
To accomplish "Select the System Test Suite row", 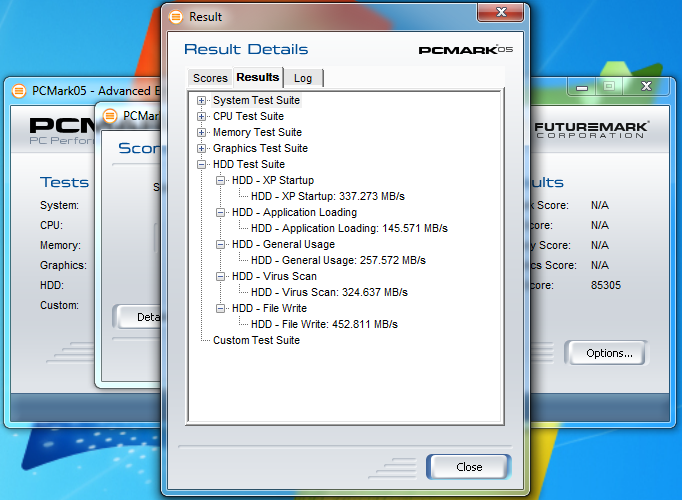I will coord(256,100).
